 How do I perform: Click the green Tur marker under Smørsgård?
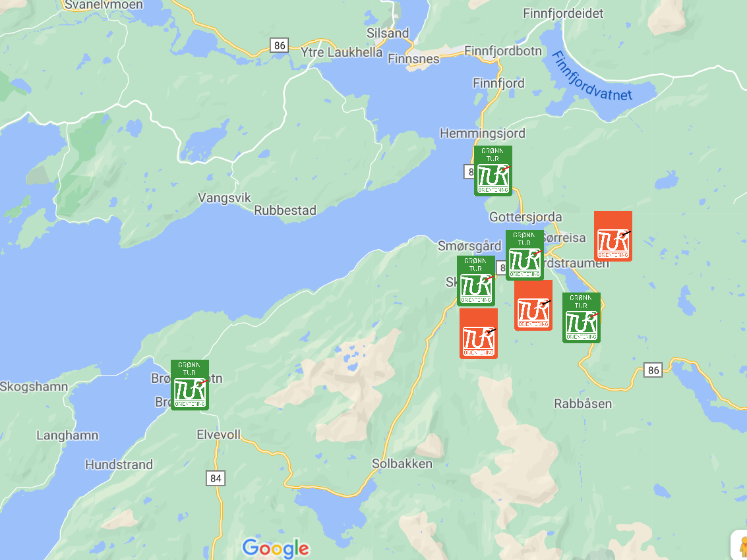(476, 281)
